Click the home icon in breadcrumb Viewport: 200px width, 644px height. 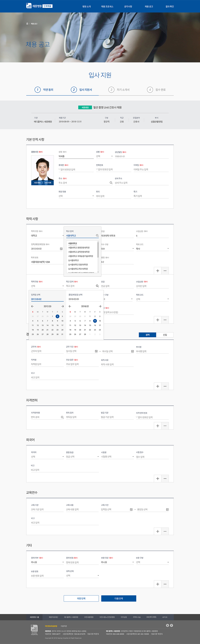27,24
